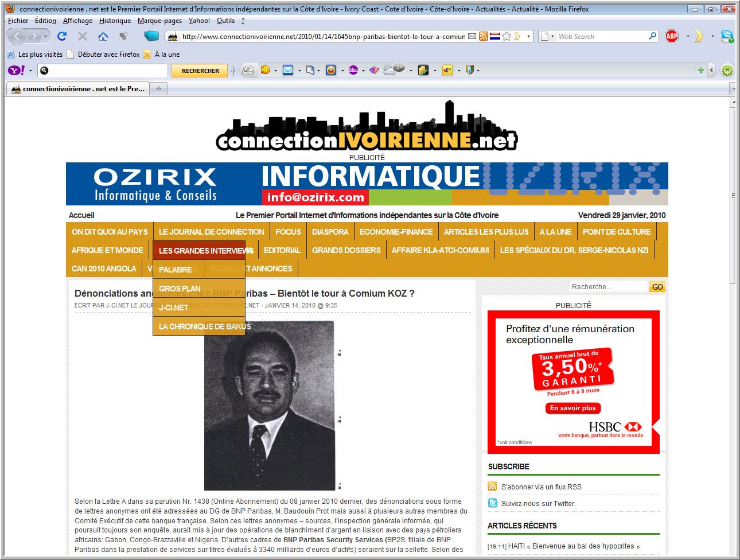Open the Yahoo logo dropdown arrow
Image resolution: width=740 pixels, height=560 pixels.
[x=30, y=71]
